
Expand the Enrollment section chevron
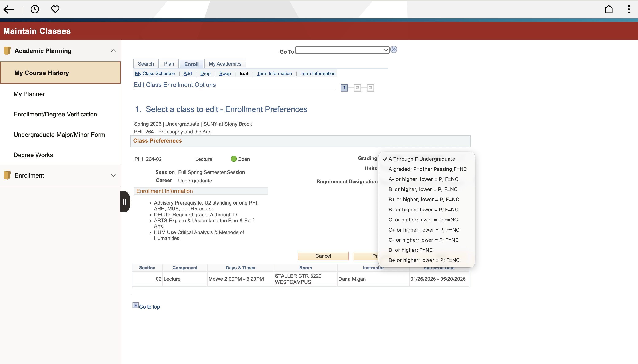[x=113, y=175]
